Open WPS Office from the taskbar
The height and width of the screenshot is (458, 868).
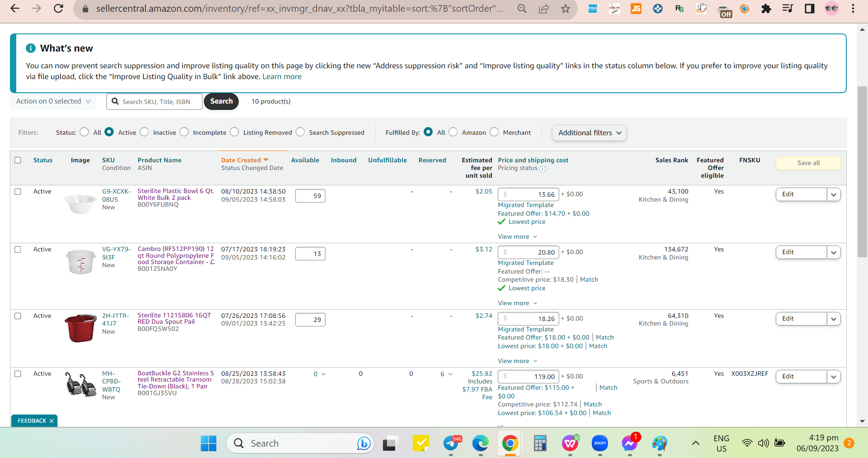pos(570,444)
